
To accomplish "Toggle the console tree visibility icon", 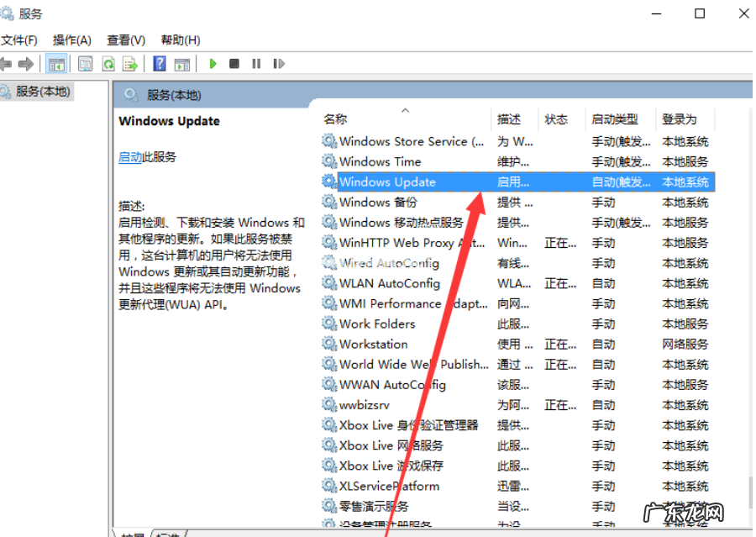I will click(x=55, y=63).
